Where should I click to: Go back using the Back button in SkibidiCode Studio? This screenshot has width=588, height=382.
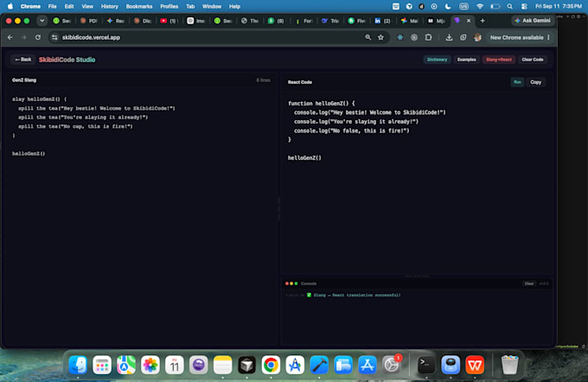[22, 60]
